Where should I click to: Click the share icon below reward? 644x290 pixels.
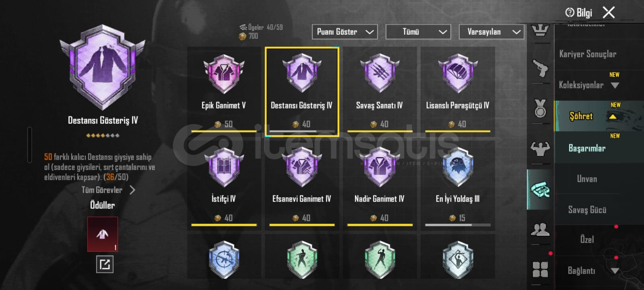point(105,265)
